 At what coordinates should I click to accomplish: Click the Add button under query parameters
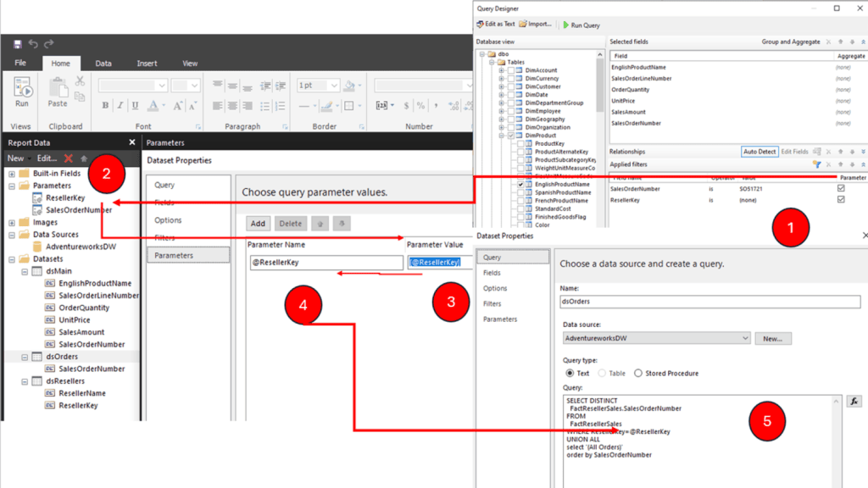tap(259, 224)
